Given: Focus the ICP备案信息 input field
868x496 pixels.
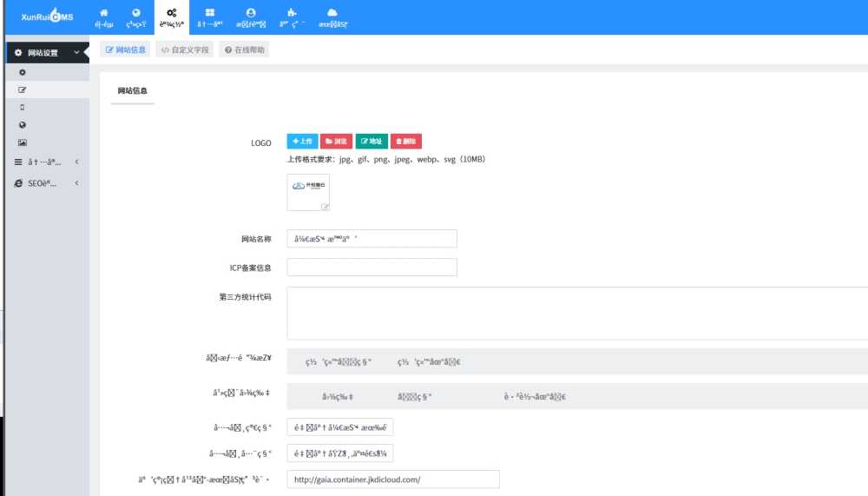Looking at the screenshot, I should pyautogui.click(x=372, y=268).
